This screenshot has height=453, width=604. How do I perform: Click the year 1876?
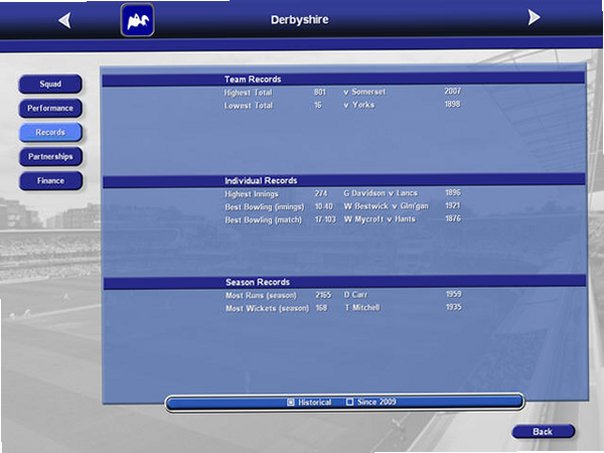click(x=453, y=218)
